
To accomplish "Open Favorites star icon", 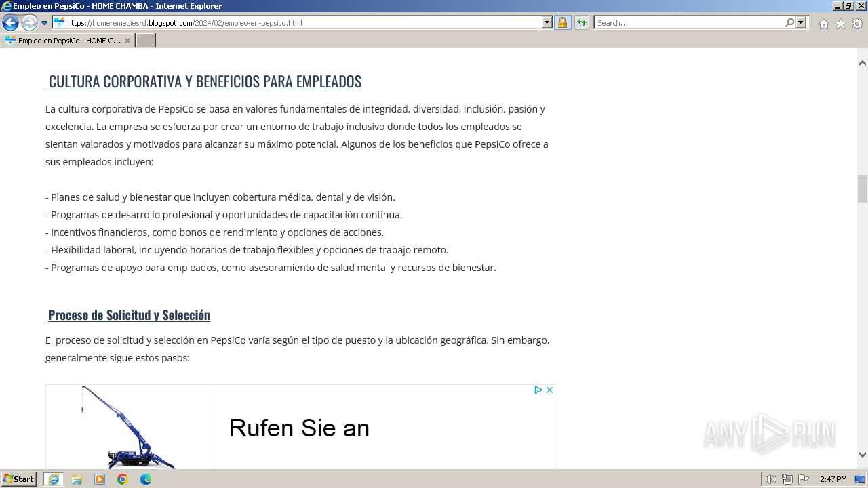I will click(x=840, y=24).
